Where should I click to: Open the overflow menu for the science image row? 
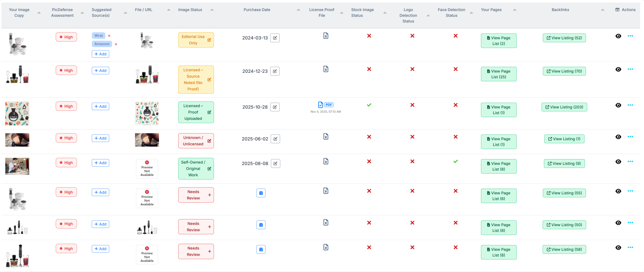pyautogui.click(x=631, y=105)
